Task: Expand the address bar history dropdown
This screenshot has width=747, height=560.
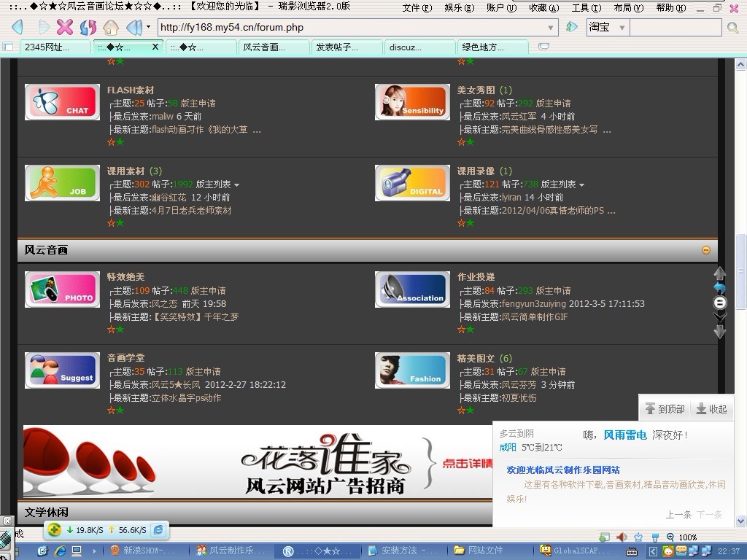Action: pyautogui.click(x=551, y=28)
